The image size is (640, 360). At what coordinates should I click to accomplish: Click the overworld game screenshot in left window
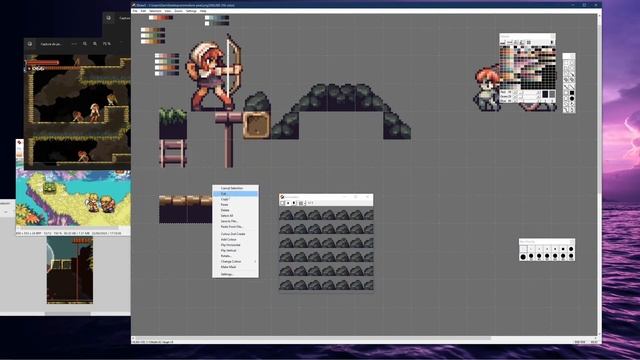(x=73, y=198)
